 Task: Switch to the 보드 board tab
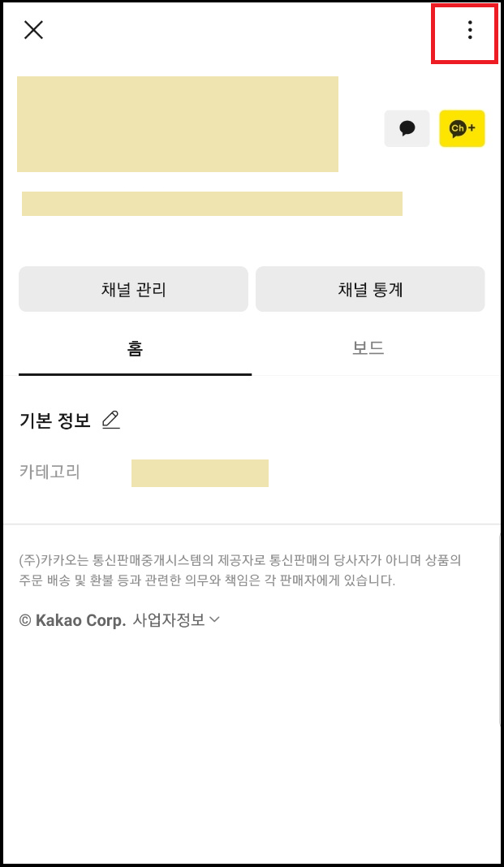coord(368,347)
